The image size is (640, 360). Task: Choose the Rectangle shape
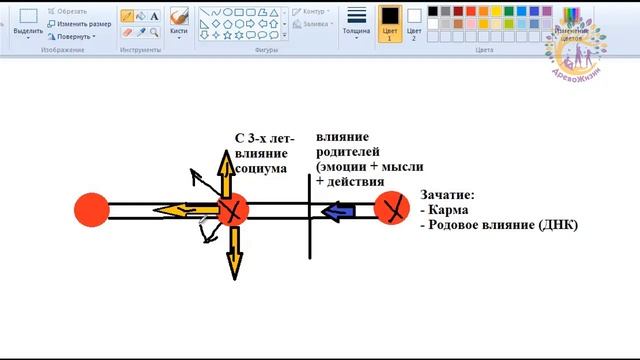(x=239, y=12)
